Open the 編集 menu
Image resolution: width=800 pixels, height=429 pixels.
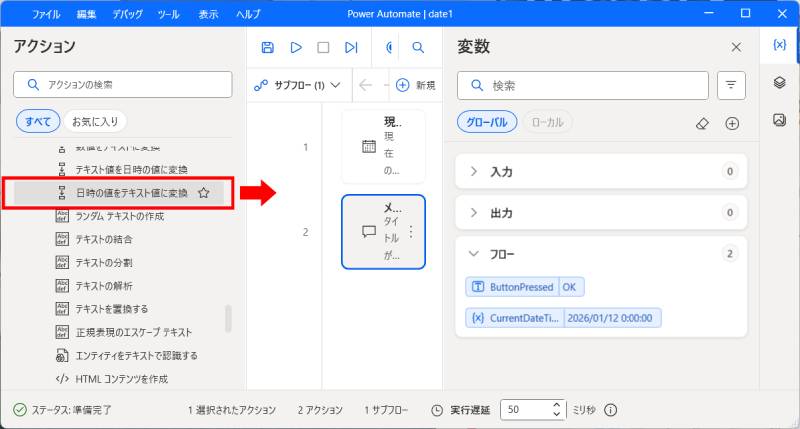[86, 14]
